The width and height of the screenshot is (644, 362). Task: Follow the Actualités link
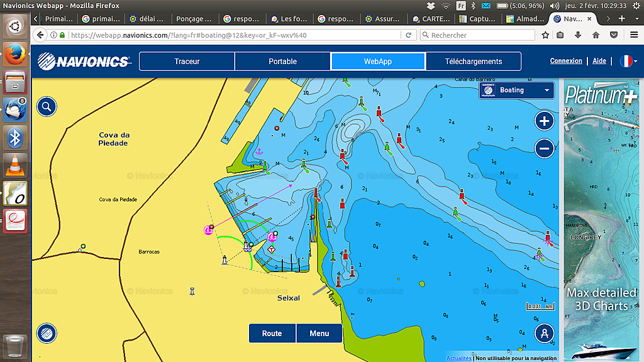coord(458,358)
